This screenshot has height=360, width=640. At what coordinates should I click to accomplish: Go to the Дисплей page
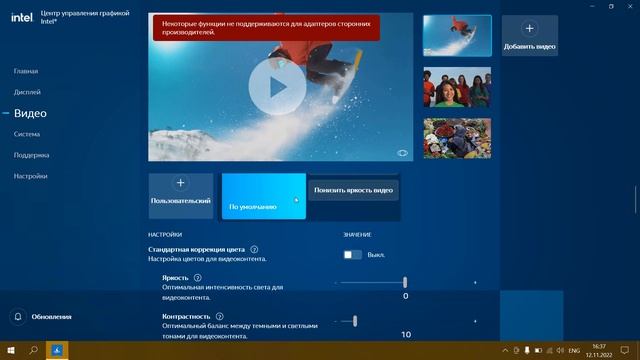coord(27,92)
